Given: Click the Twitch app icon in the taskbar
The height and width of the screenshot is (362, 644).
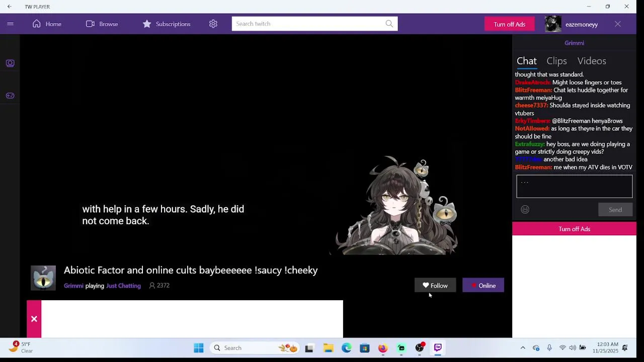Looking at the screenshot, I should point(438,348).
